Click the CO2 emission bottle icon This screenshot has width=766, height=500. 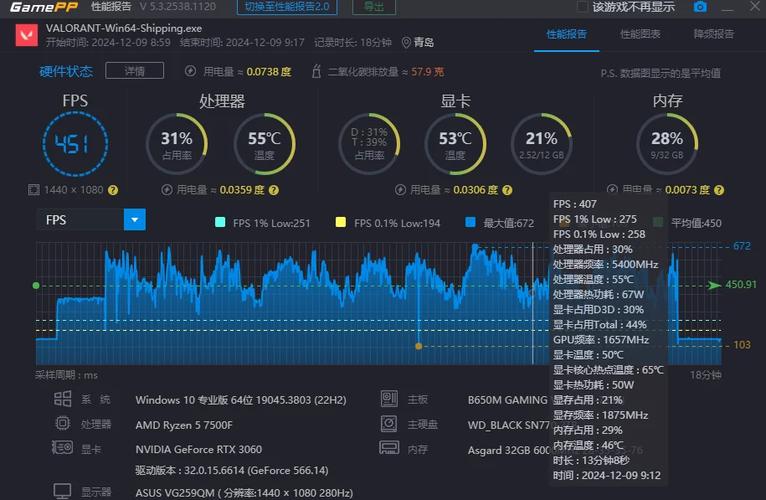316,71
